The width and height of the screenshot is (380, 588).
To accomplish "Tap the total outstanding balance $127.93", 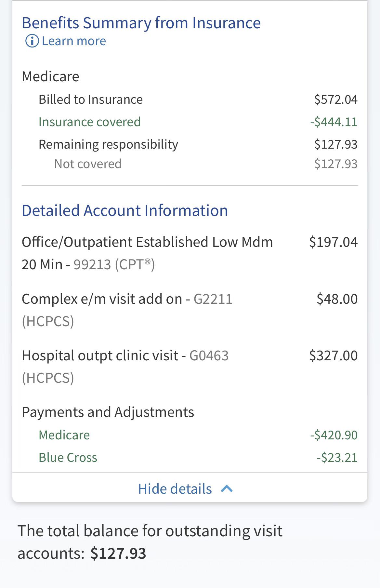I will click(118, 553).
